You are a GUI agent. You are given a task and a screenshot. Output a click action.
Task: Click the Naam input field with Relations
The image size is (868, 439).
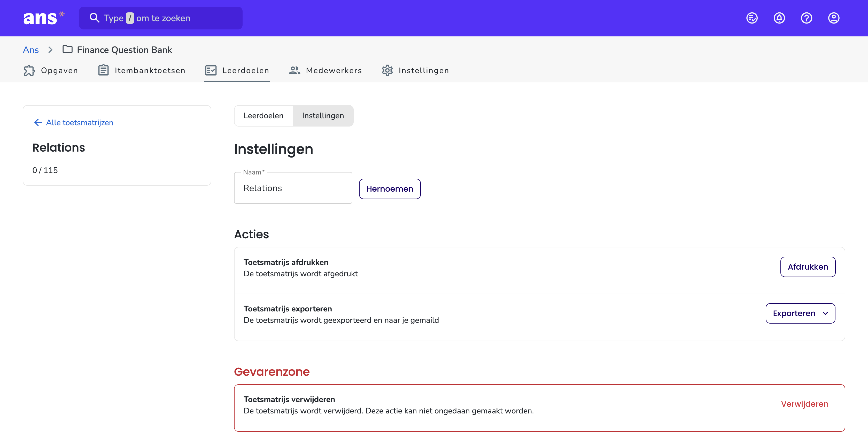293,188
